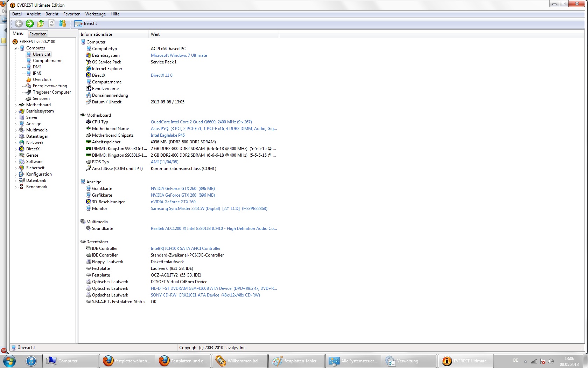This screenshot has height=368, width=588.
Task: Click the Sensoren tree icon
Action: coord(29,98)
